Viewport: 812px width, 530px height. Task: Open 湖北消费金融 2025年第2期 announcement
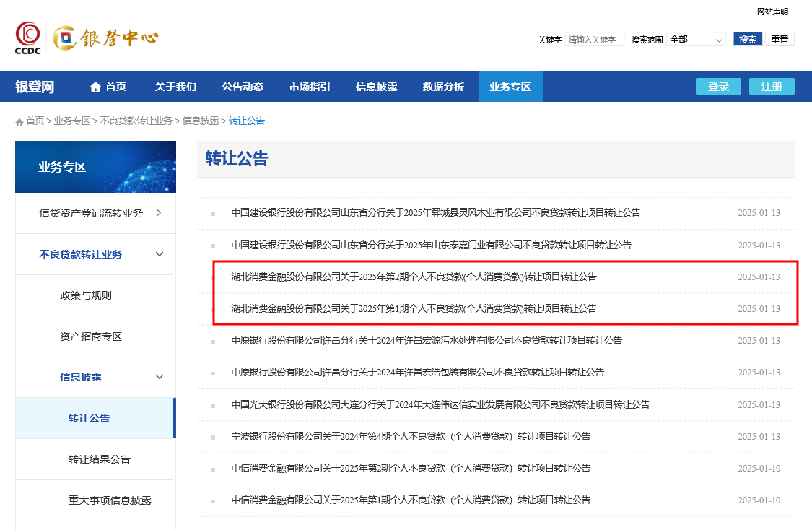pos(414,277)
